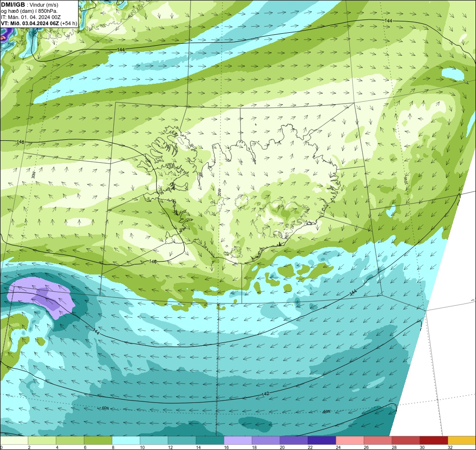This screenshot has height=450, width=476.
Task: Click the '20W' longitude label over Iceland
Action: click(x=219, y=192)
